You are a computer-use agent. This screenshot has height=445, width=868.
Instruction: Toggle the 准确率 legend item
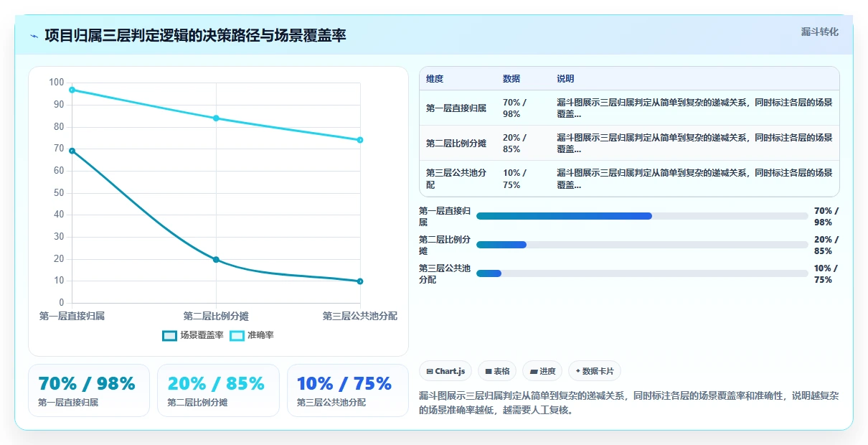(x=252, y=335)
